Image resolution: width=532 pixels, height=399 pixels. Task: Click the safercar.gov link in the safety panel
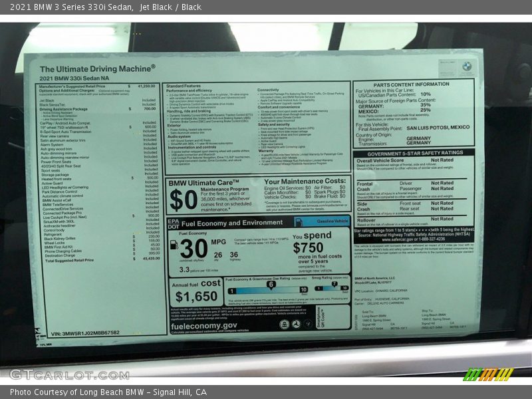399,237
